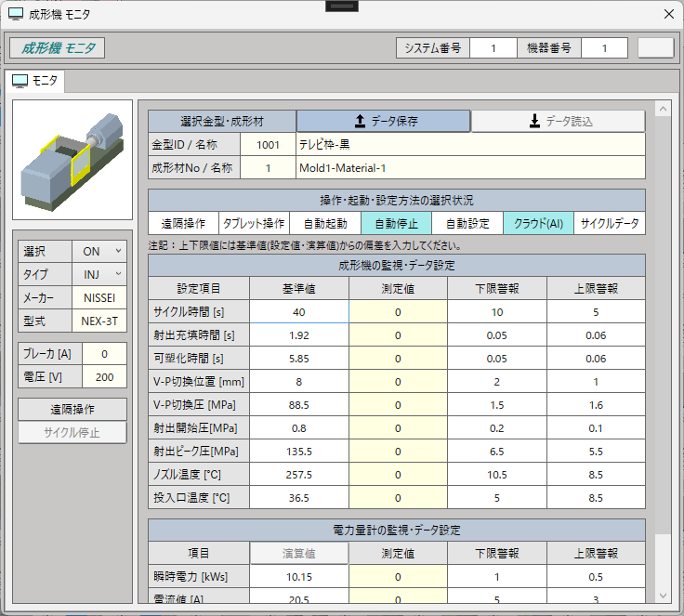The image size is (684, 616).
Task: Select the モニタ tab
Action: tap(35, 81)
